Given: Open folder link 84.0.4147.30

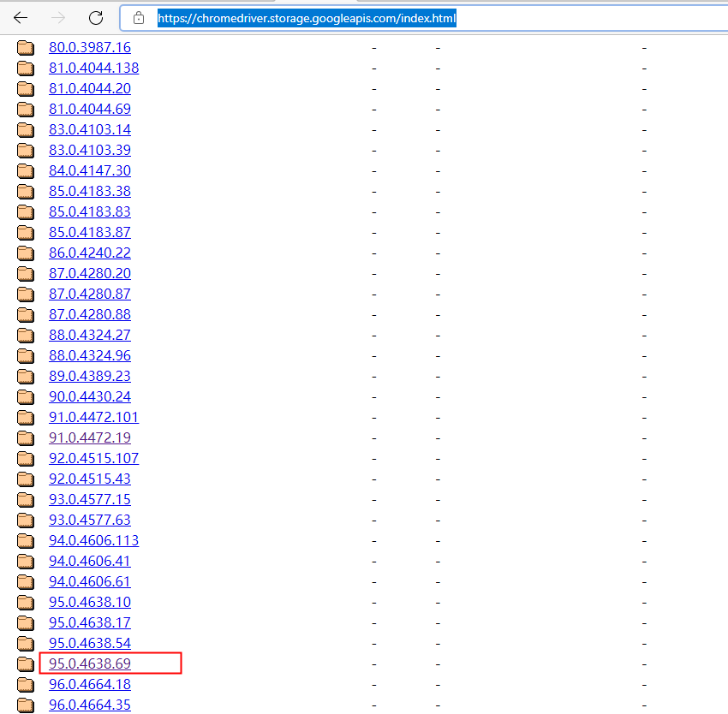Looking at the screenshot, I should (x=90, y=170).
